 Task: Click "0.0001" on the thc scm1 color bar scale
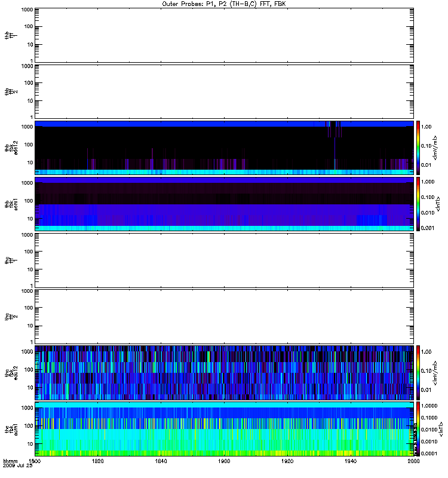tap(429, 454)
